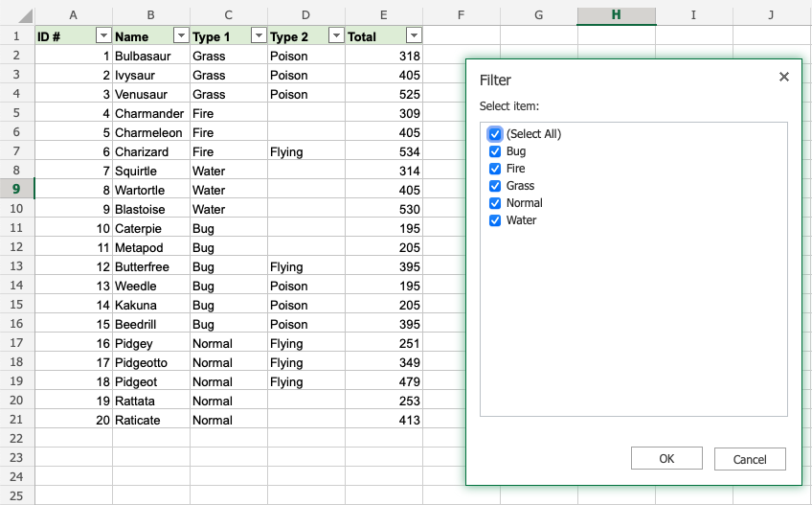This screenshot has width=812, height=505.
Task: Expand the Total column filter dropdown
Action: click(x=413, y=36)
